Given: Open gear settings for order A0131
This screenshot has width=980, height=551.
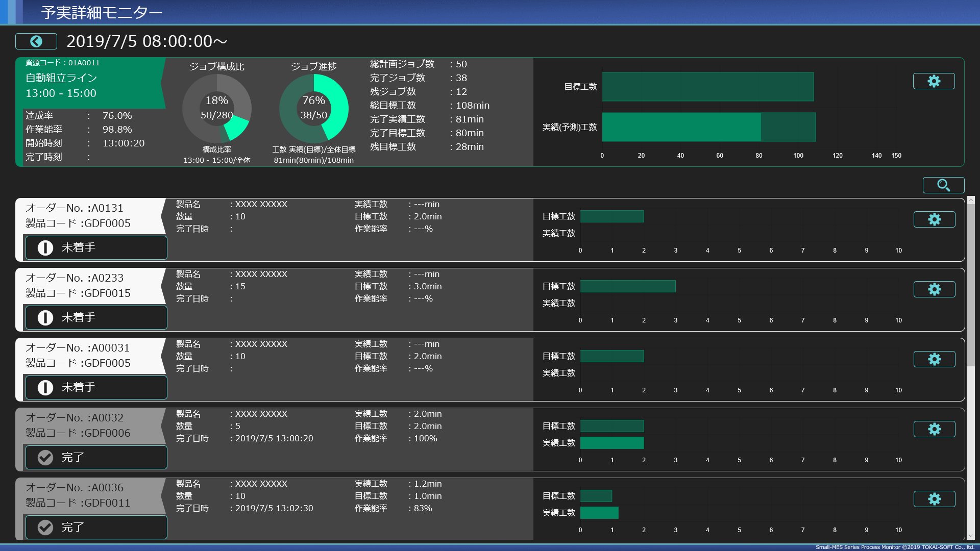Looking at the screenshot, I should [x=934, y=219].
